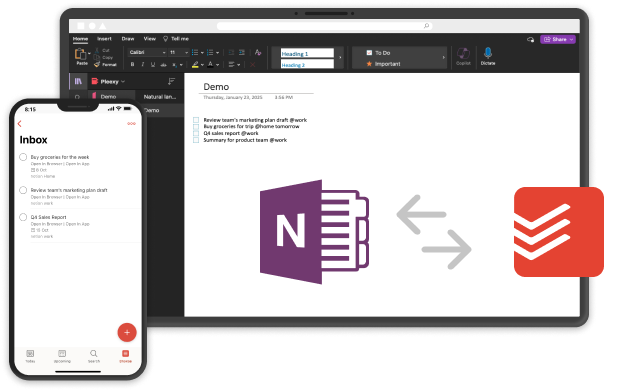Tap the three-dot menu on phone
The width and height of the screenshot is (619, 391).
point(131,124)
